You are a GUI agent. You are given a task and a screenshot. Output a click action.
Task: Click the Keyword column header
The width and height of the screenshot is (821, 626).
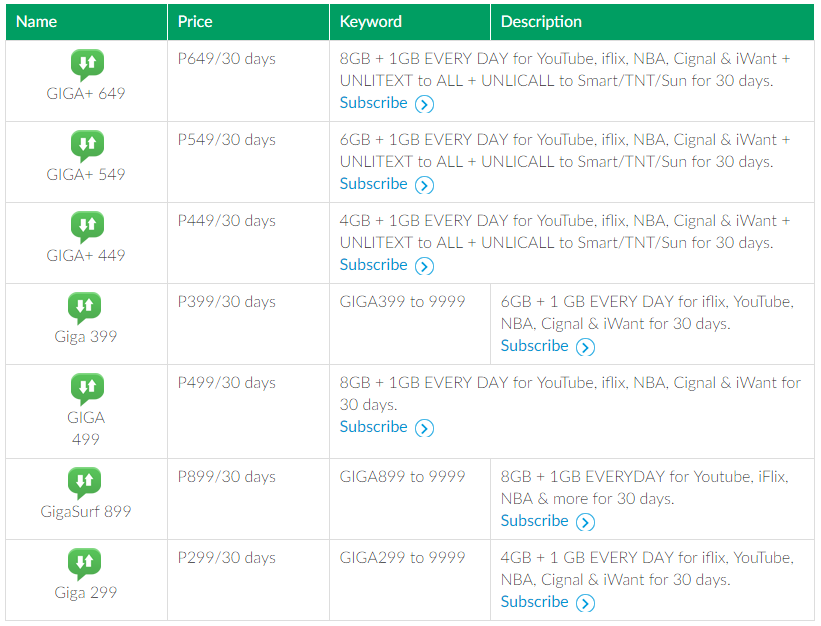(x=410, y=22)
